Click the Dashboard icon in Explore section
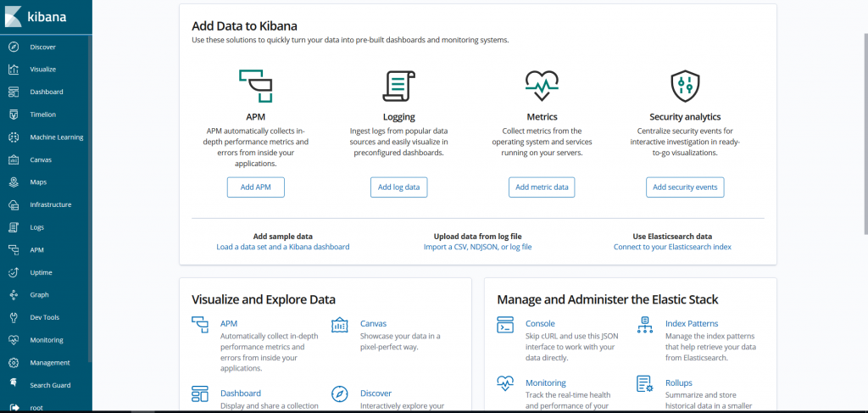Screen dimensions: 868x413 pyautogui.click(x=200, y=393)
